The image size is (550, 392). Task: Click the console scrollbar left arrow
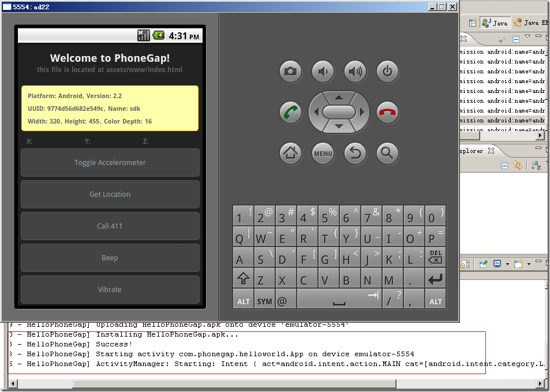coord(13,383)
